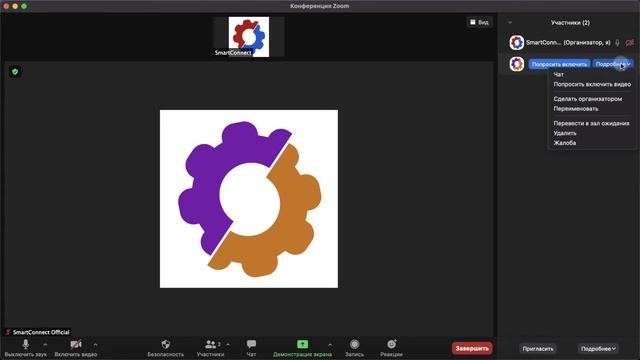The width and height of the screenshot is (640, 360).
Task: Click SmartConnect (Организатор, я) participant row
Action: 569,42
